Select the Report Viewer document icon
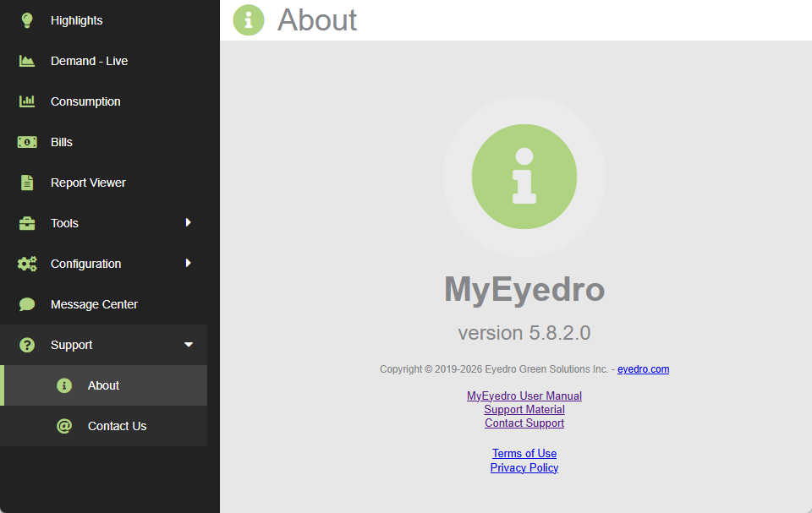 [27, 183]
